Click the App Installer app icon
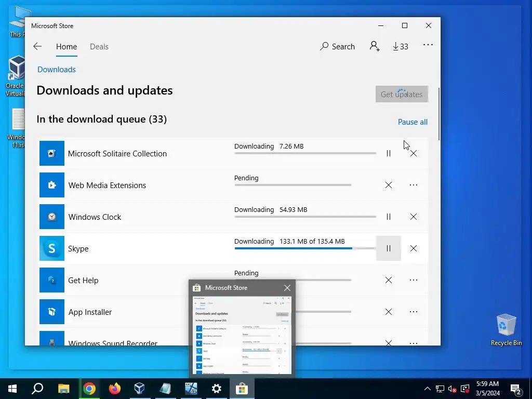Viewport: 532px width, 399px height. 52,312
